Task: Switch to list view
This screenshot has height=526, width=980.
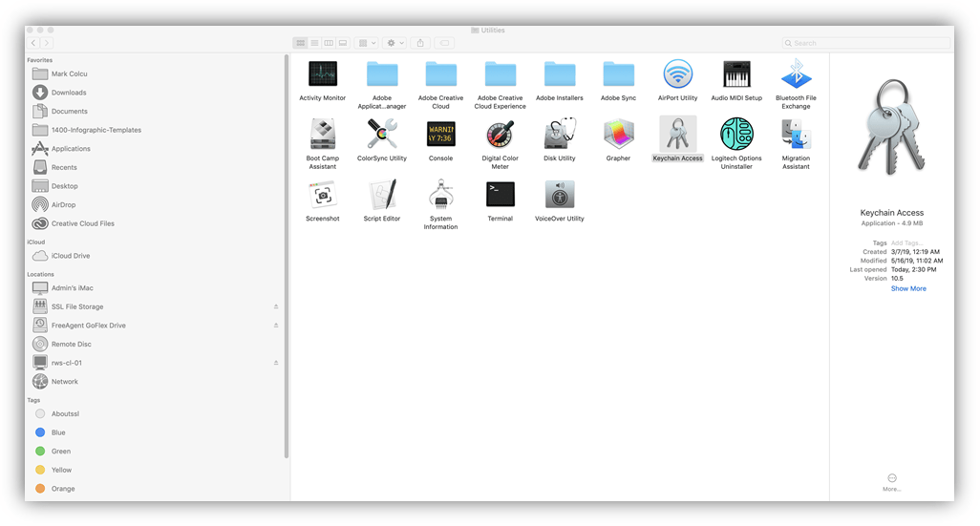Action: pos(314,43)
